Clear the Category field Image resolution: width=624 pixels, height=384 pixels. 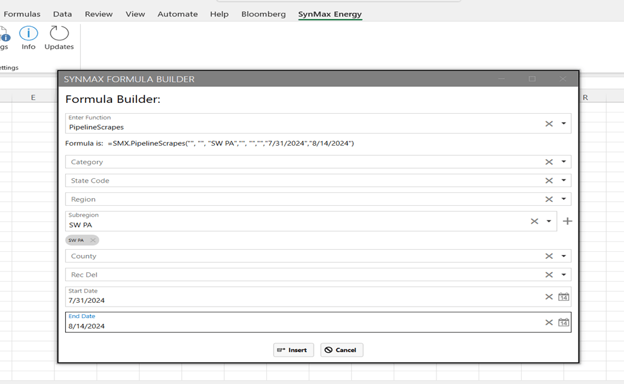coord(549,162)
